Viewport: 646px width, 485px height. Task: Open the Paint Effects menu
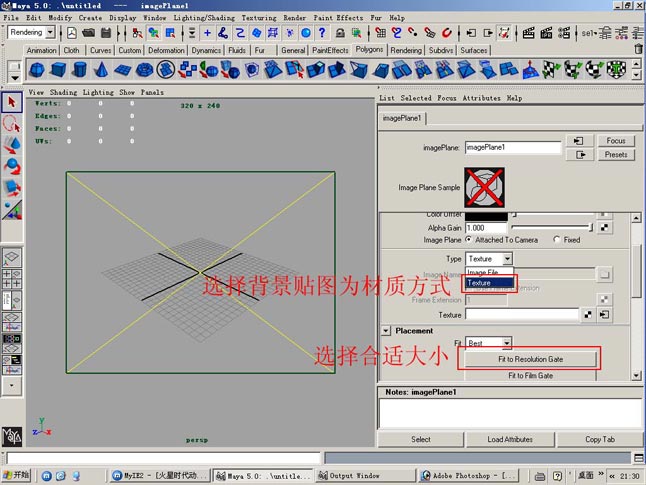338,18
